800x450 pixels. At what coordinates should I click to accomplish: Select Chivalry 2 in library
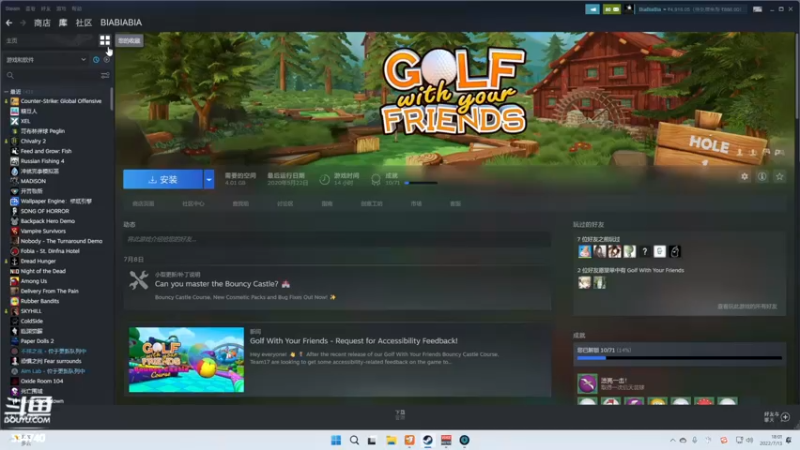(33, 141)
